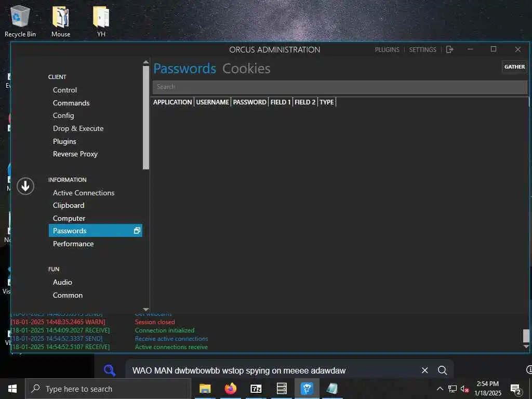
Task: Select the YH folder on the desktop
Action: (x=101, y=21)
